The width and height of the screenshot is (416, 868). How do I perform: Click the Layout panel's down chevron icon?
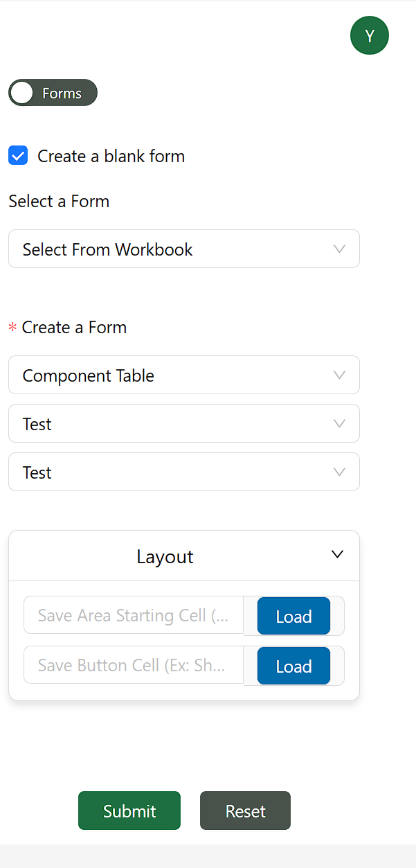337,554
